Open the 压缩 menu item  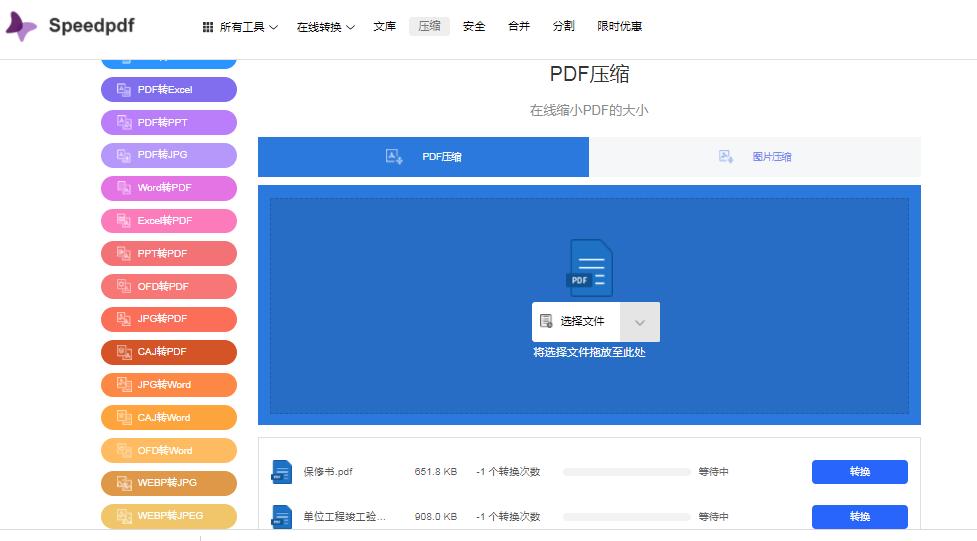(x=429, y=26)
